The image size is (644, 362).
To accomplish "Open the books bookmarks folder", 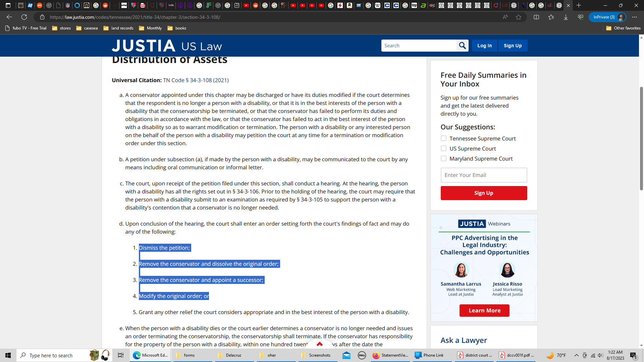I will click(177, 28).
